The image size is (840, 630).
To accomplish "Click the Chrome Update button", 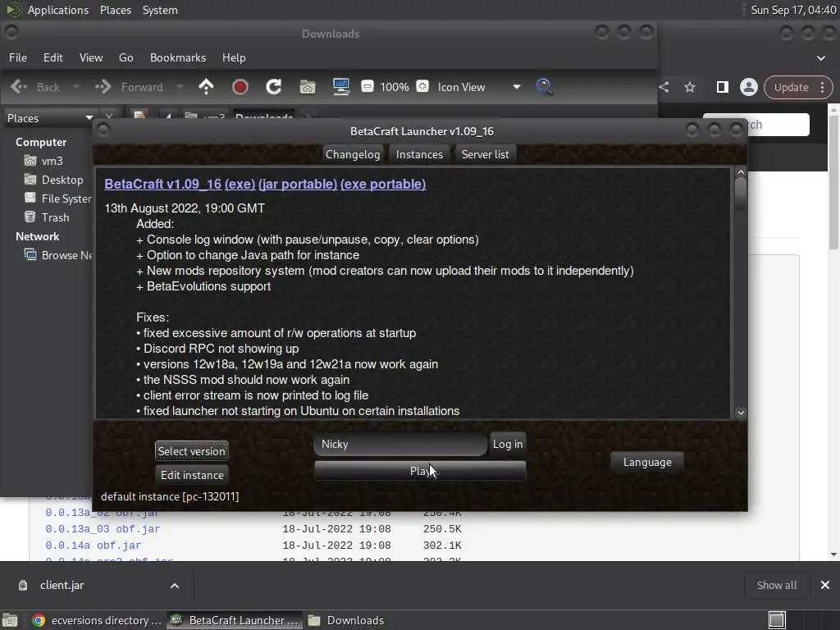I will (x=791, y=87).
